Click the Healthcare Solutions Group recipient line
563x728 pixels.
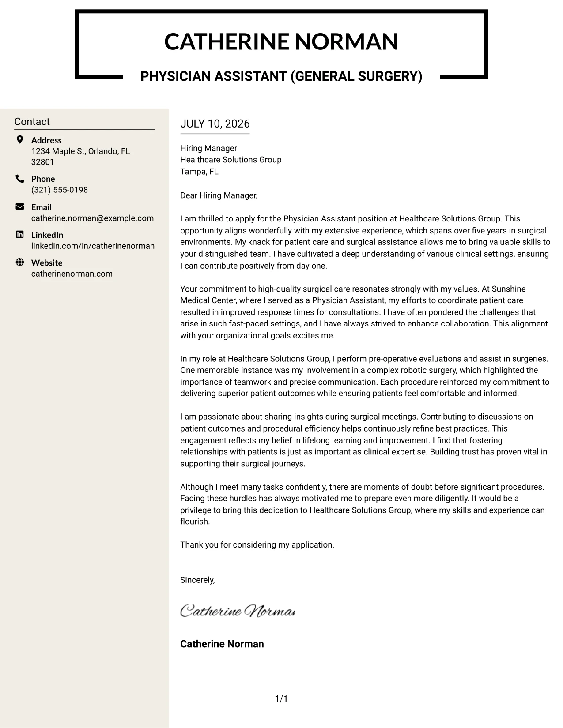pos(230,160)
